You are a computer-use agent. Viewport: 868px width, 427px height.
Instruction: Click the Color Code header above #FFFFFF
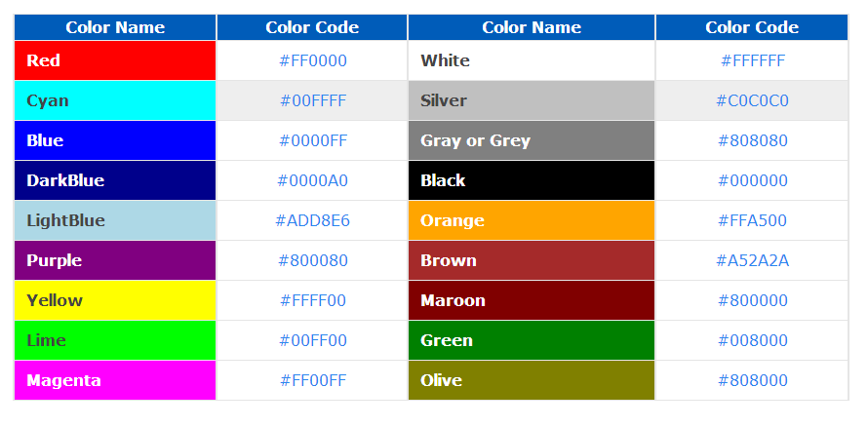click(752, 27)
